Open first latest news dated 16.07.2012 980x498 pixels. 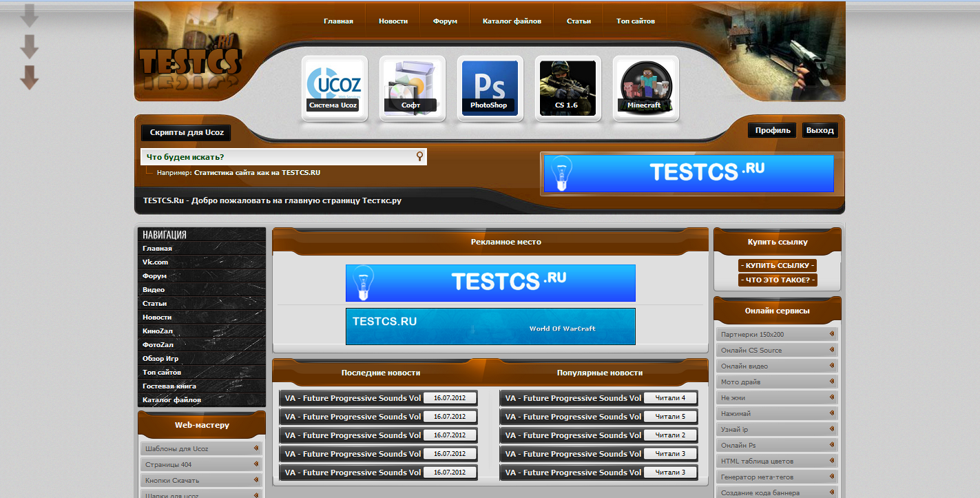pos(379,398)
